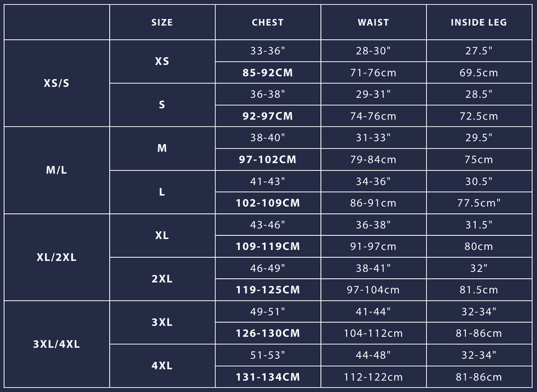The height and width of the screenshot is (392, 537).
Task: Click the 4XL size cell
Action: [162, 366]
